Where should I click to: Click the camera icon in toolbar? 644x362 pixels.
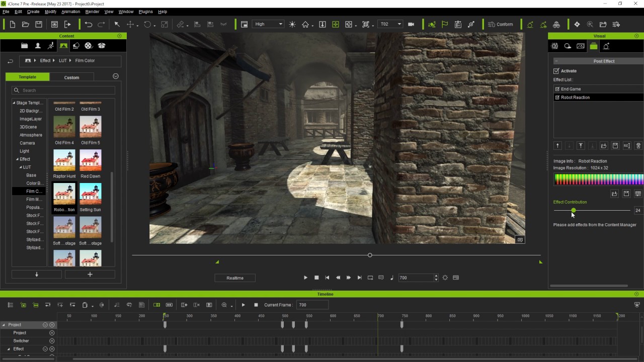[x=411, y=24]
